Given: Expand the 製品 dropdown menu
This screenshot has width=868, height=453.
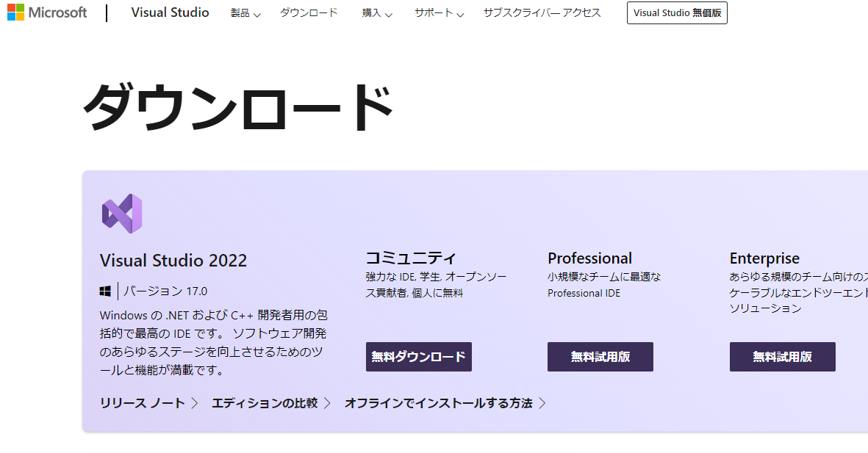Looking at the screenshot, I should coord(245,13).
